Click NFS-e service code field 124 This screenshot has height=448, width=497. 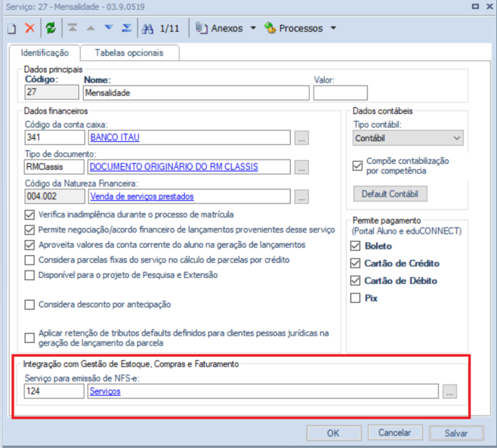54,391
